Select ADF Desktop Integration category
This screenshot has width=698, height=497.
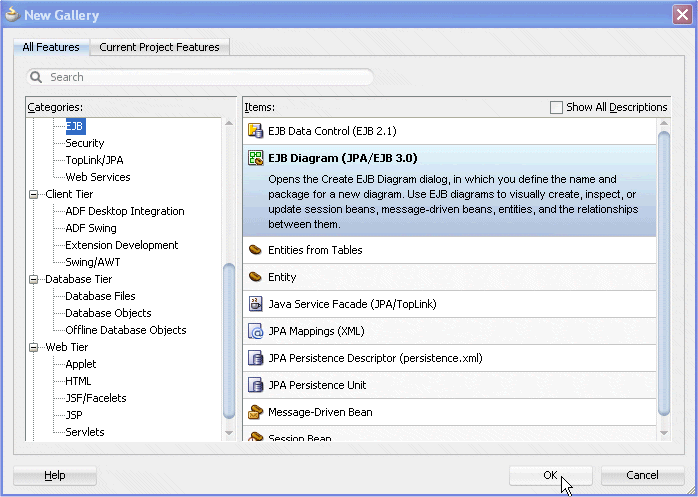coord(125,211)
